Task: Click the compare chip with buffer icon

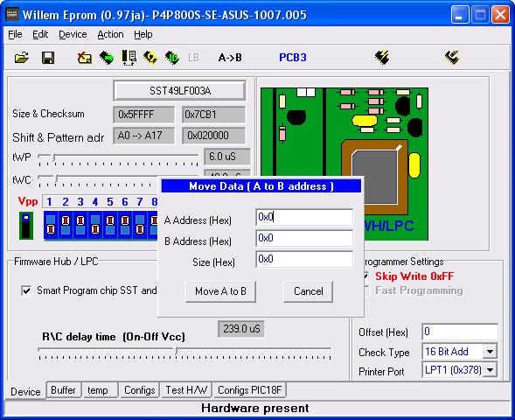Action: coord(129,58)
